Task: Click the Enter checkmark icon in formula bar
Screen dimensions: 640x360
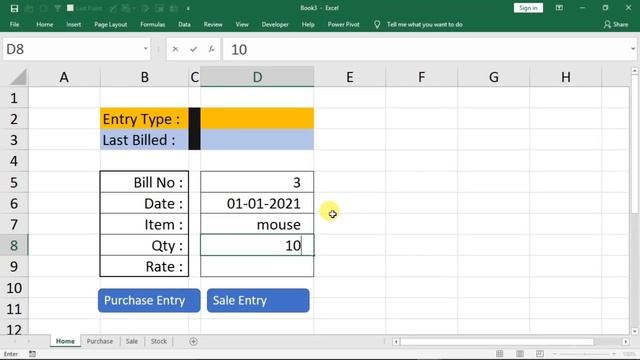Action: click(193, 49)
